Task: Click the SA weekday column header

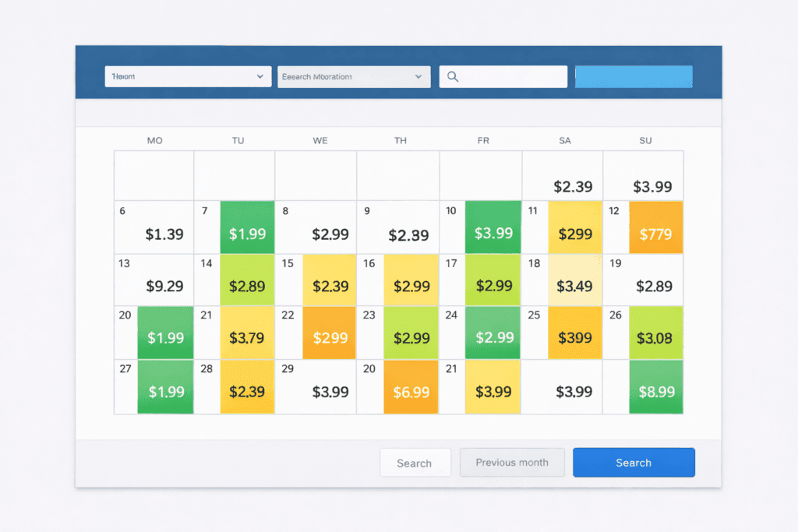Action: tap(565, 141)
